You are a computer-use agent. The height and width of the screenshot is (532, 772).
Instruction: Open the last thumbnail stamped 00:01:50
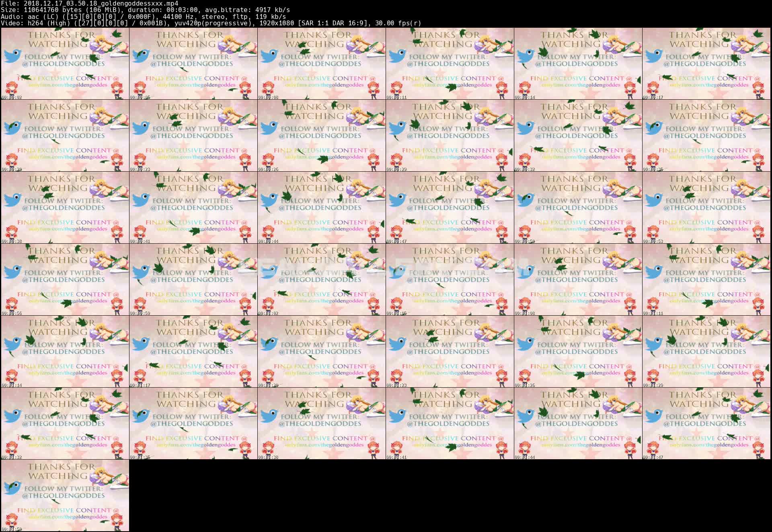tap(65, 495)
